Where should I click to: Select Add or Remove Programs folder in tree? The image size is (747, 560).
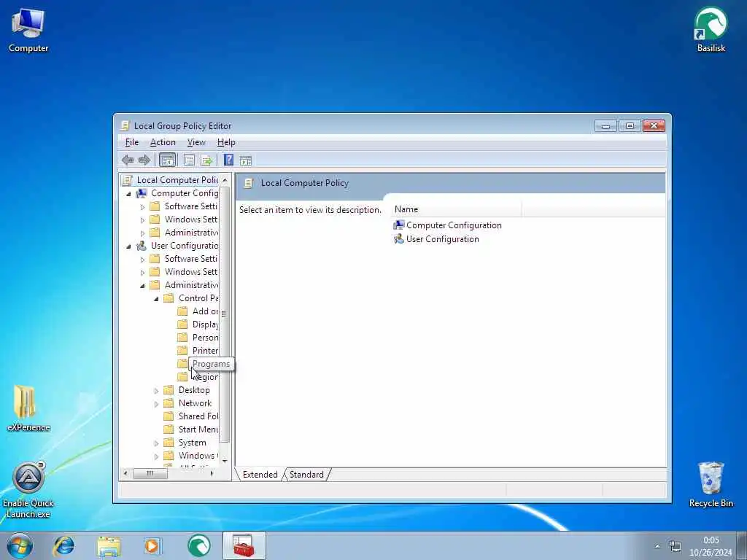point(205,311)
